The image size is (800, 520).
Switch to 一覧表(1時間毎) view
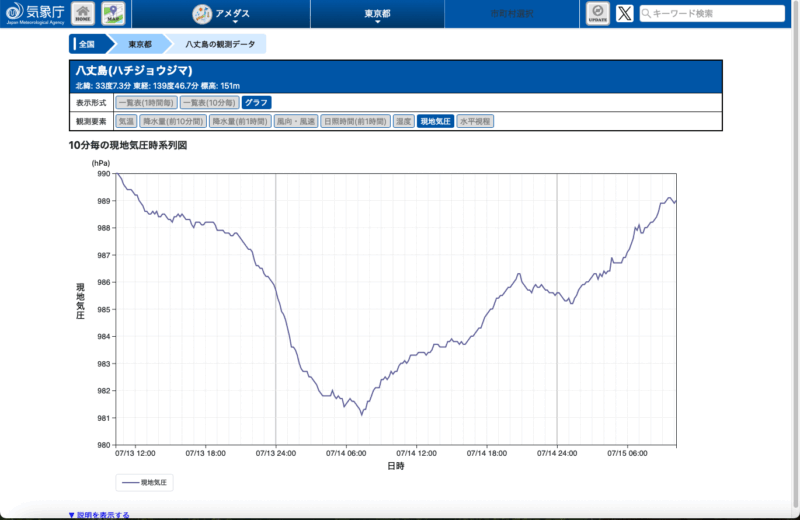(146, 103)
